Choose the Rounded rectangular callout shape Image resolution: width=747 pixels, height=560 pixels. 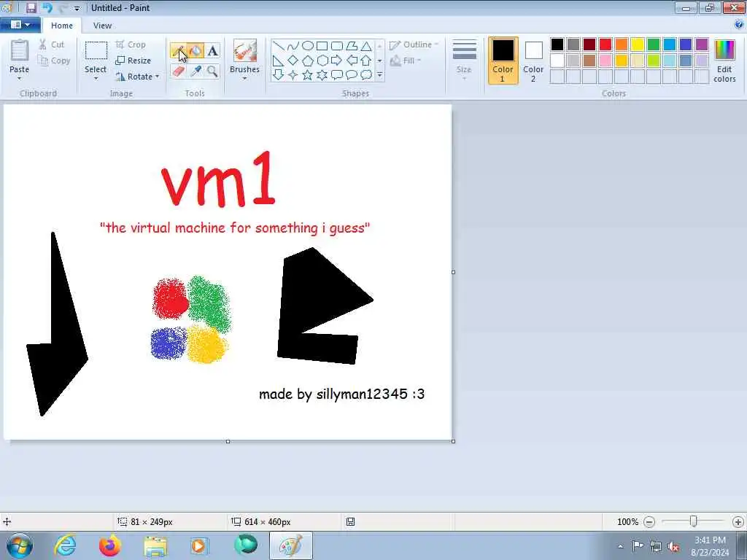tap(337, 75)
